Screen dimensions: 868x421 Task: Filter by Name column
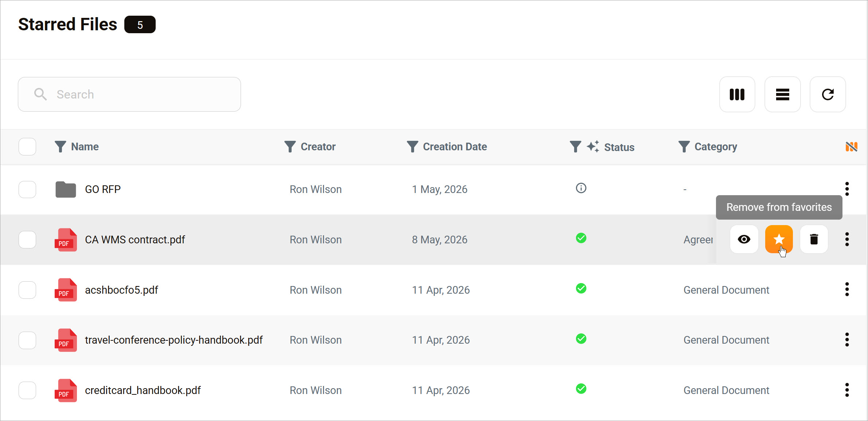click(x=60, y=147)
